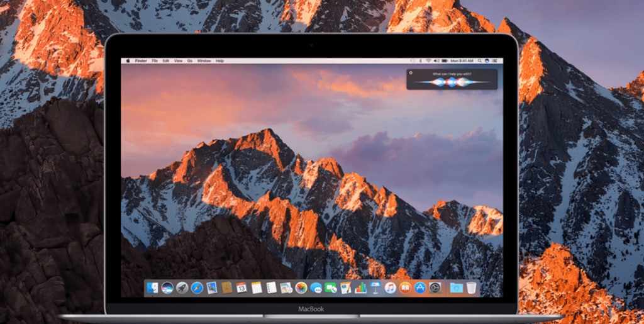
Task: Click battery status icon in menu bar
Action: click(x=445, y=61)
